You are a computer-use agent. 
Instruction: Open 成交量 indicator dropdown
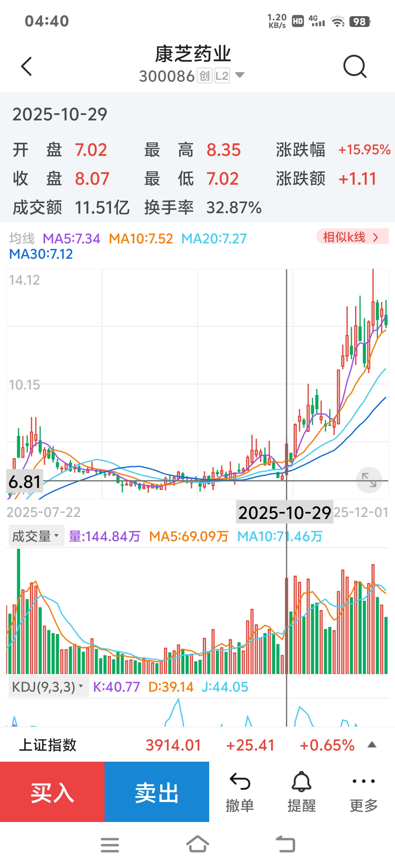coord(36,536)
